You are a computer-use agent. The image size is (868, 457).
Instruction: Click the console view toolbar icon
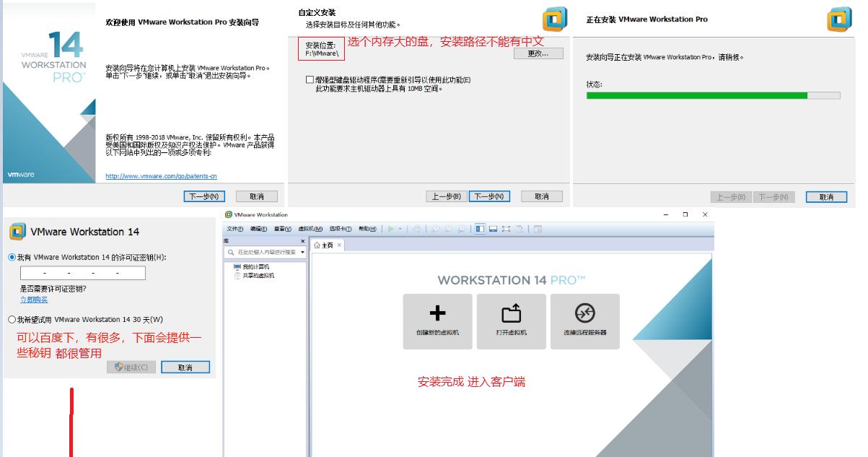[538, 229]
